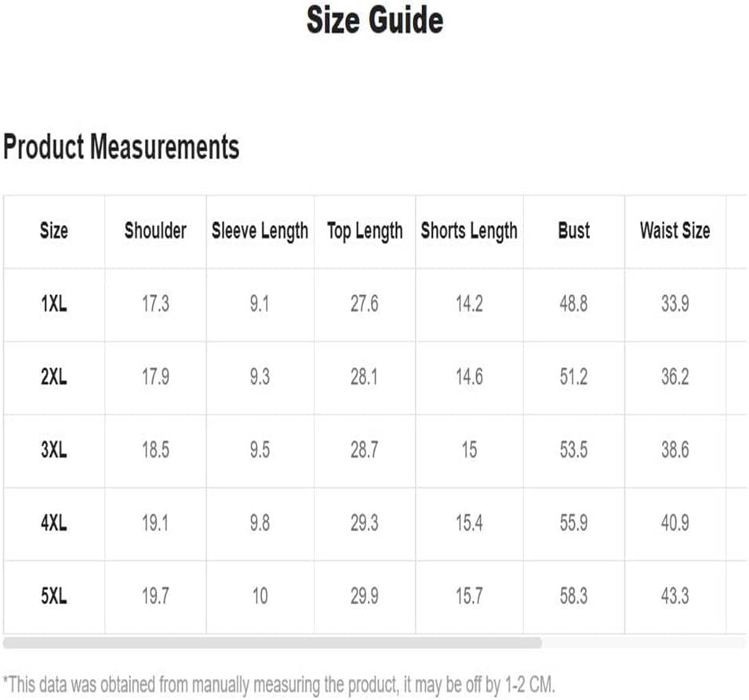Image resolution: width=749 pixels, height=700 pixels.
Task: Click the horizontal scrollbar below the table
Action: point(272,643)
